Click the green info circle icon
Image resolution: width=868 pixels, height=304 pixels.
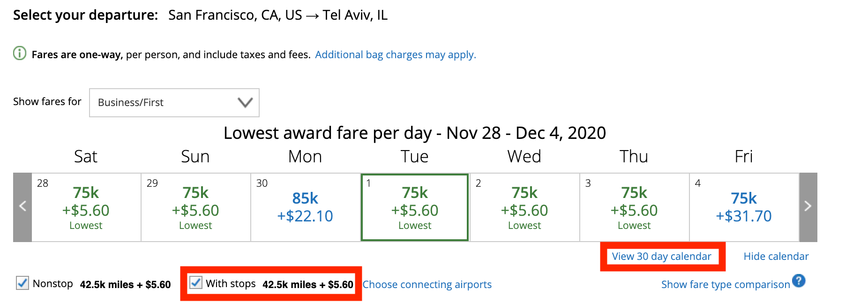click(20, 53)
